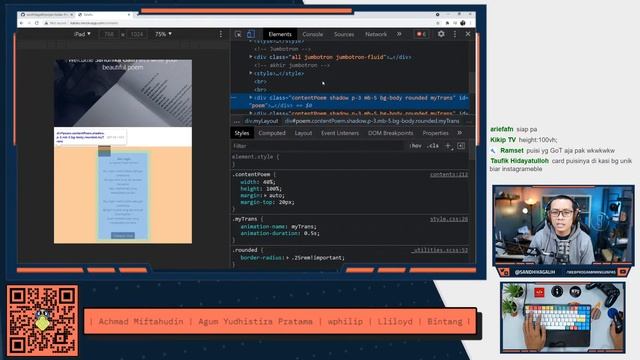Click the QR code graphic

pos(42,320)
